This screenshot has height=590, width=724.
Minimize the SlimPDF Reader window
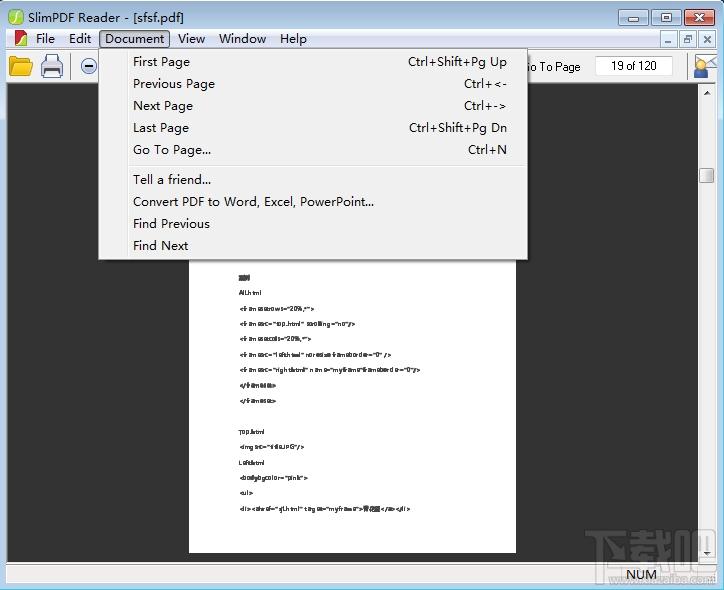(x=634, y=18)
